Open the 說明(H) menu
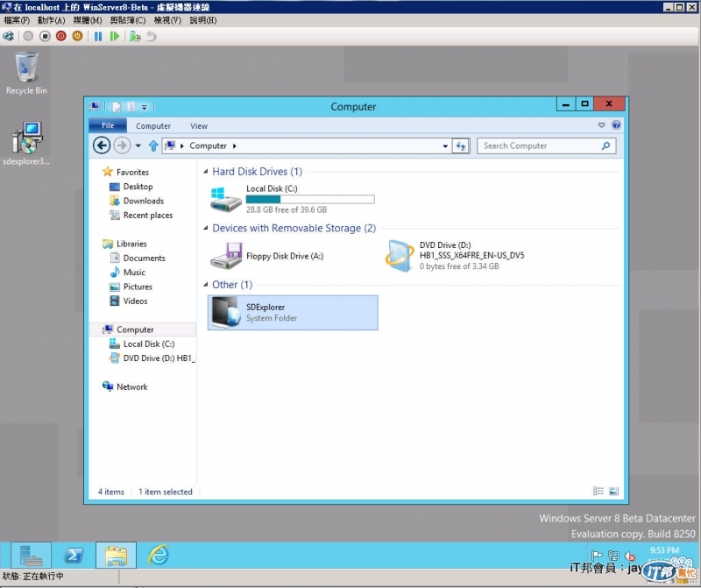This screenshot has width=701, height=588. [203, 20]
